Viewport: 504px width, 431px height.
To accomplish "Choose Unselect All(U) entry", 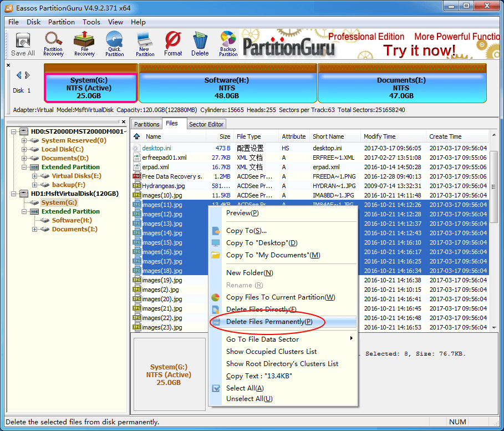I will [283, 399].
